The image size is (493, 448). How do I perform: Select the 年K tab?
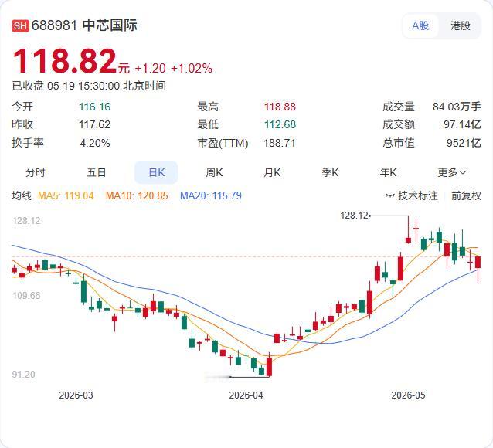388,172
